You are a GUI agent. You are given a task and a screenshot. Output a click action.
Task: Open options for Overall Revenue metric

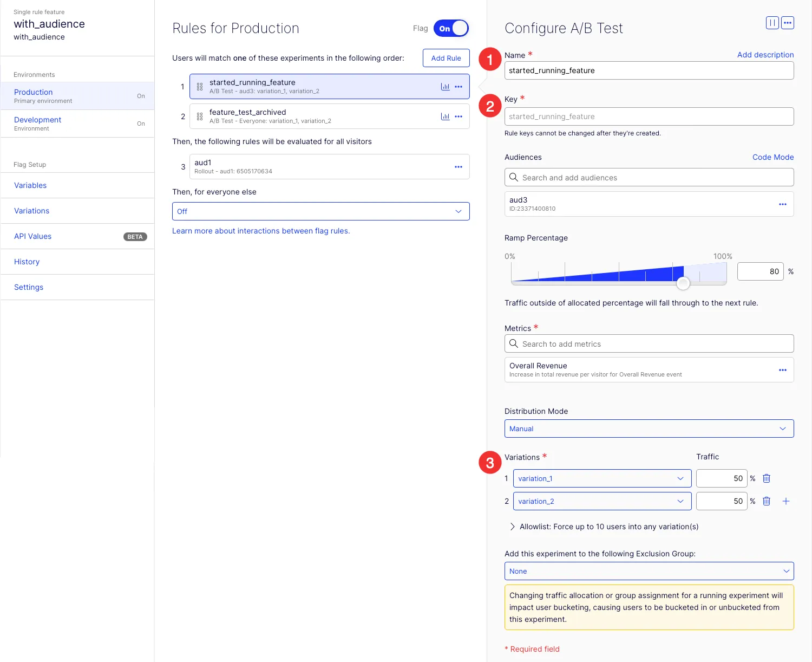pos(783,370)
